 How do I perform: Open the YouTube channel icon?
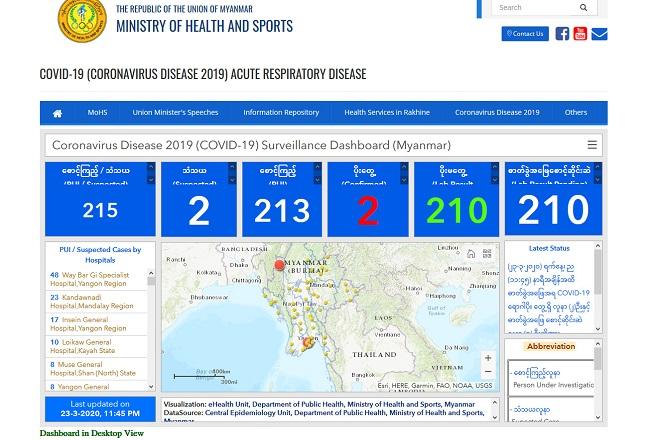click(x=580, y=34)
